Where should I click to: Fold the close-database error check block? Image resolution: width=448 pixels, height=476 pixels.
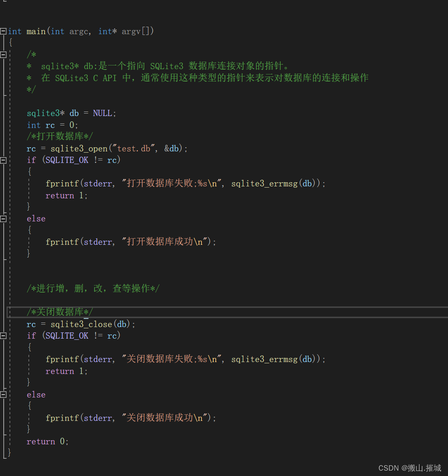pyautogui.click(x=3, y=335)
